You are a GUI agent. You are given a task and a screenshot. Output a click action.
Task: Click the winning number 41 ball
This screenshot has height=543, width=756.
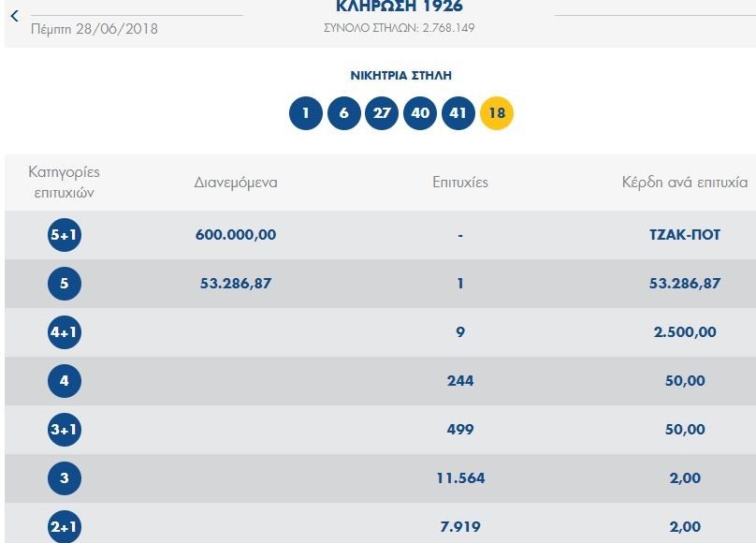[458, 114]
